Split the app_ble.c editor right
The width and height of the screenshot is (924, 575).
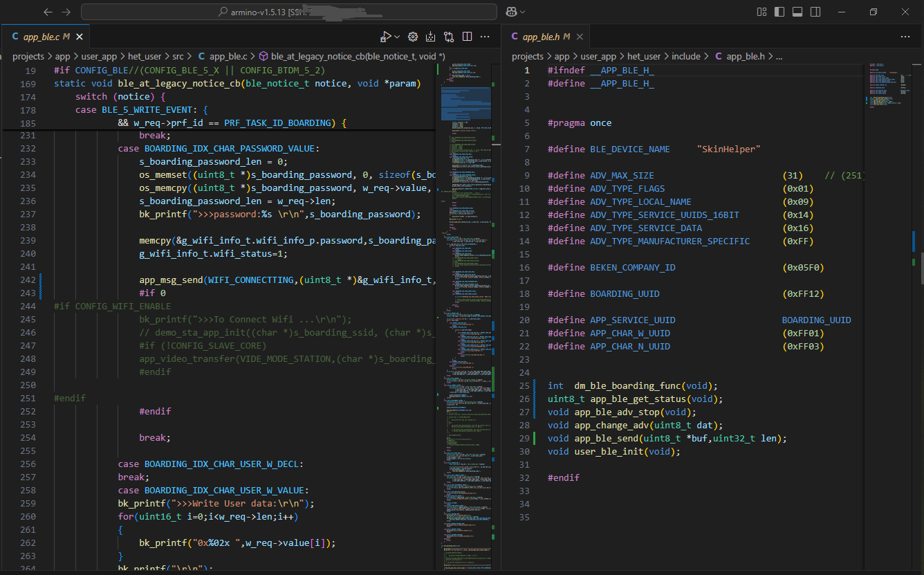click(x=467, y=37)
